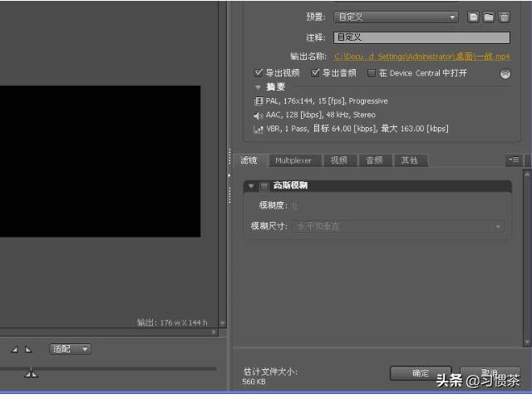The image size is (532, 399).
Task: Click the film strip icon beside PAL summary
Action: coord(259,101)
